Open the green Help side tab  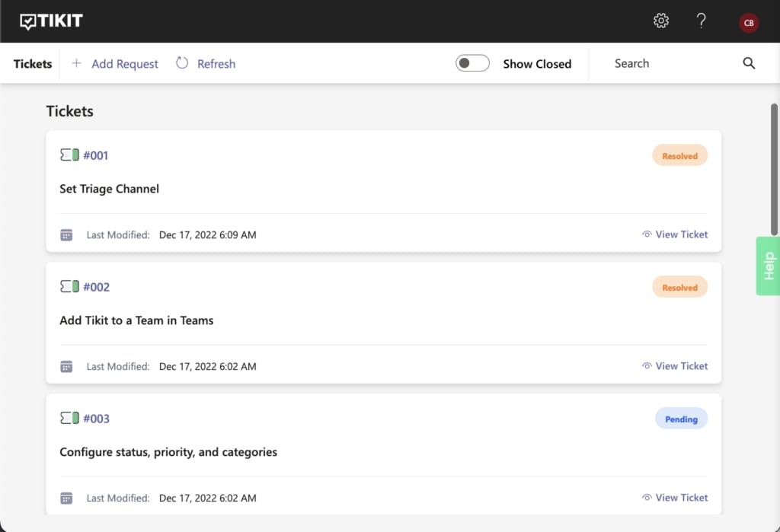(x=768, y=266)
